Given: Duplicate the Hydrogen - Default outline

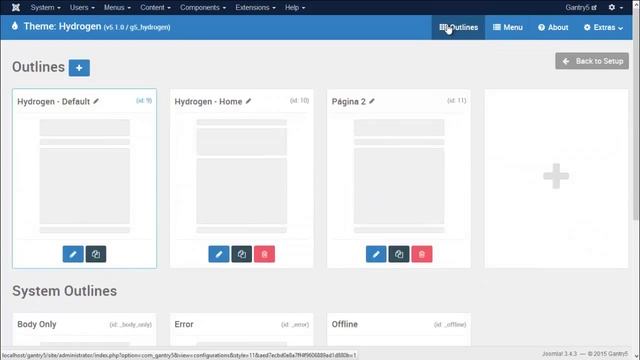Looking at the screenshot, I should click(x=96, y=254).
